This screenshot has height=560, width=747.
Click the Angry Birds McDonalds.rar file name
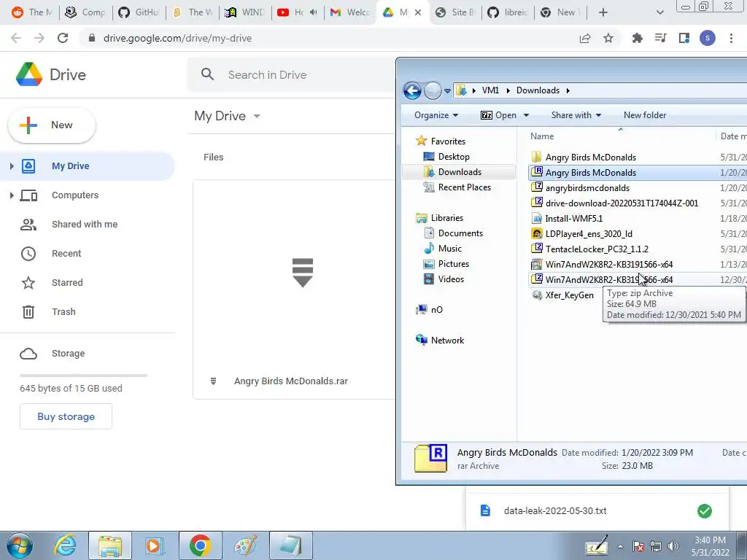(290, 381)
